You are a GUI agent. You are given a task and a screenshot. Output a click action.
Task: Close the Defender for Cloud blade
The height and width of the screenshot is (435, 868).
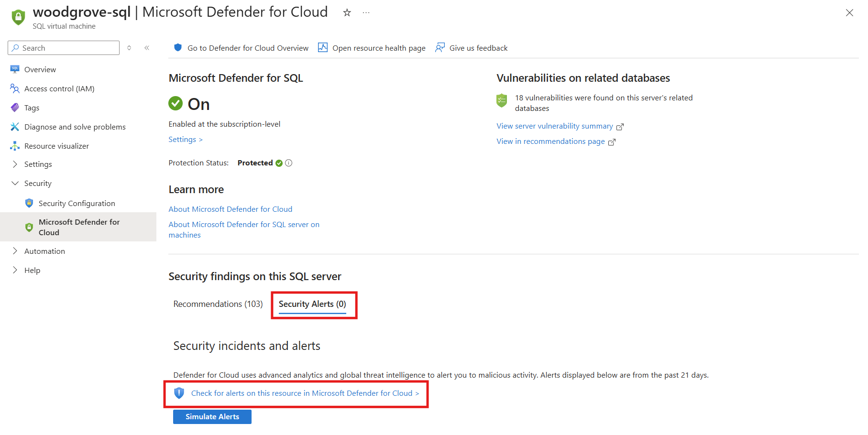coord(849,13)
